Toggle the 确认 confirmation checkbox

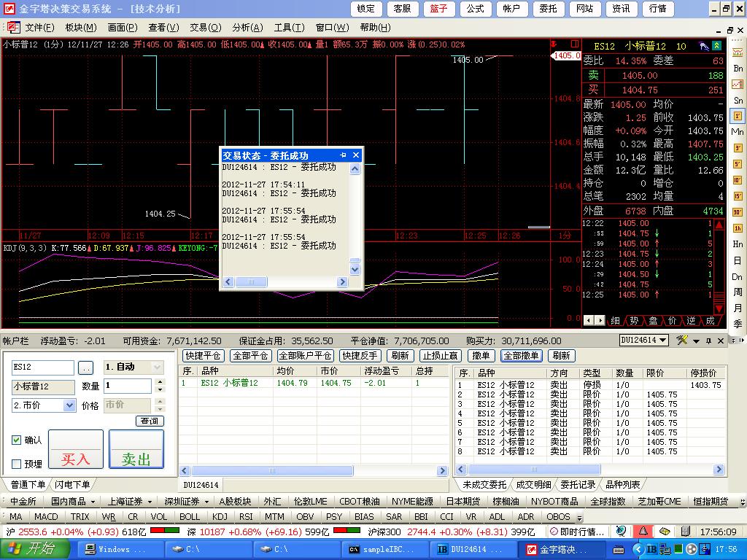(x=17, y=440)
